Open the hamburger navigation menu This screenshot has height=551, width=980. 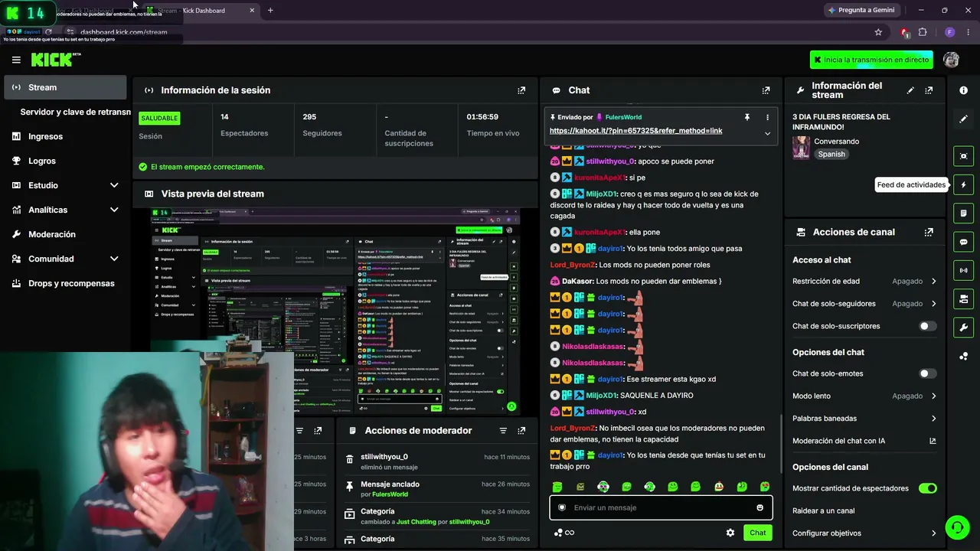[16, 60]
